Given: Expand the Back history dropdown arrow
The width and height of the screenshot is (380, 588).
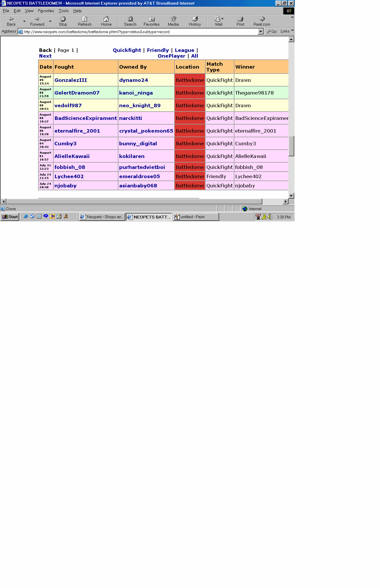Looking at the screenshot, I should [24, 21].
